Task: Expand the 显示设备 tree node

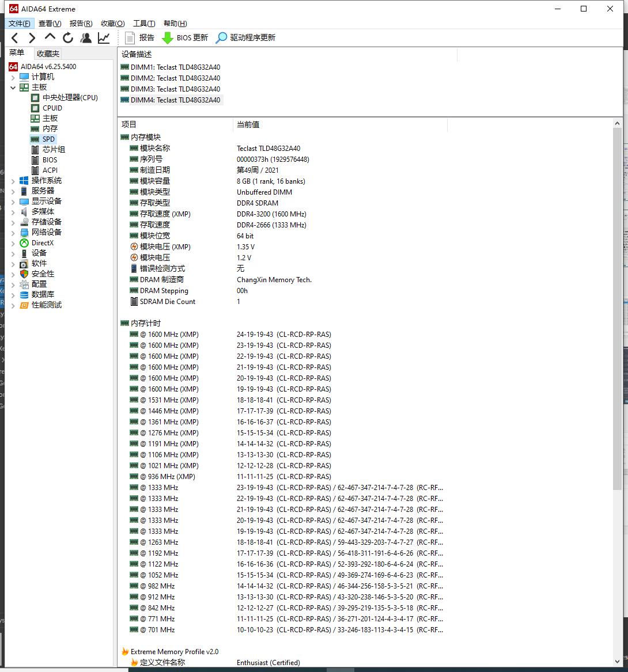Action: 13,202
